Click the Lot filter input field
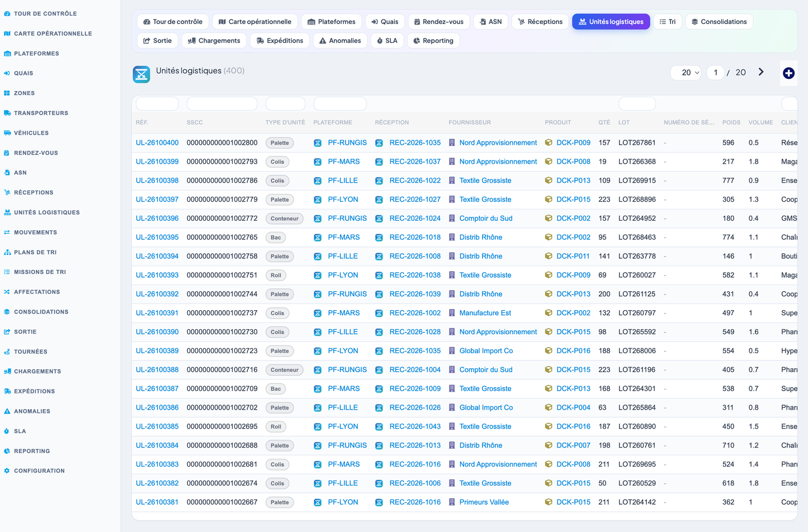 tap(637, 103)
